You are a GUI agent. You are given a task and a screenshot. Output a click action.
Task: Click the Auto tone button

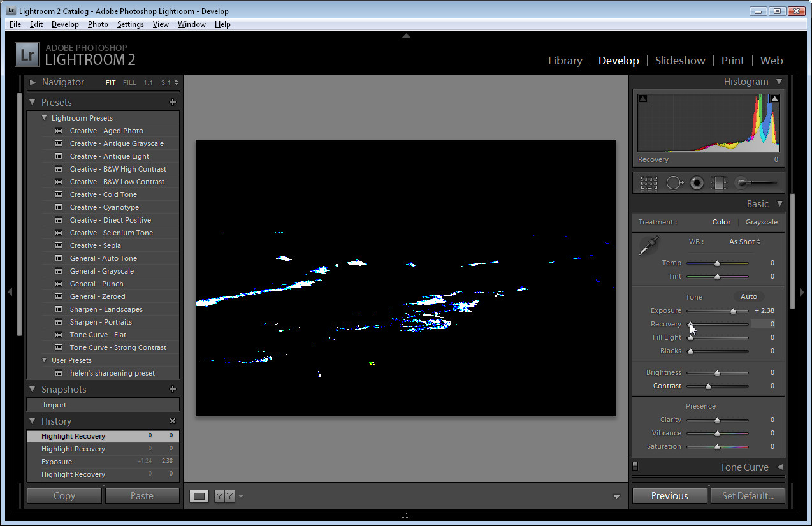click(749, 296)
